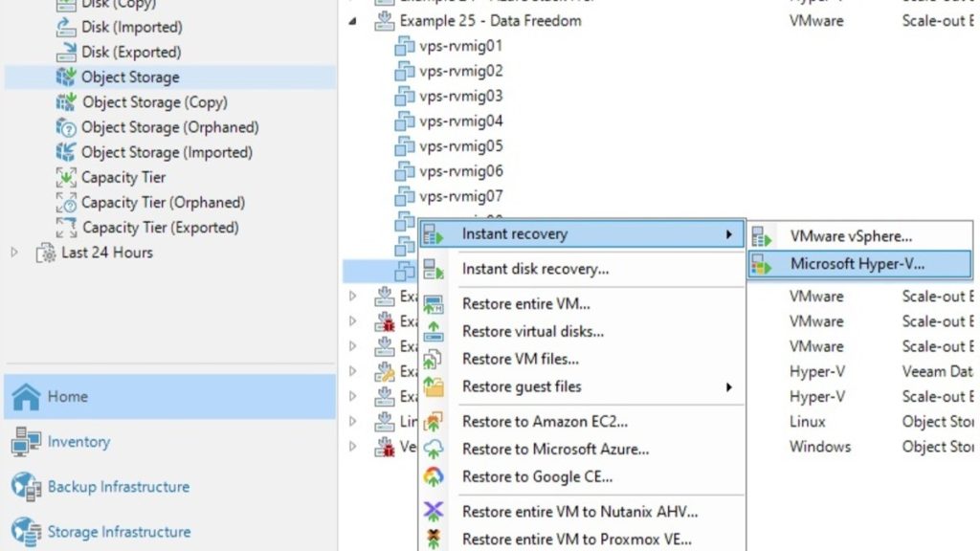This screenshot has height=551, width=980.
Task: Click the Restore to Google CE icon
Action: [434, 476]
